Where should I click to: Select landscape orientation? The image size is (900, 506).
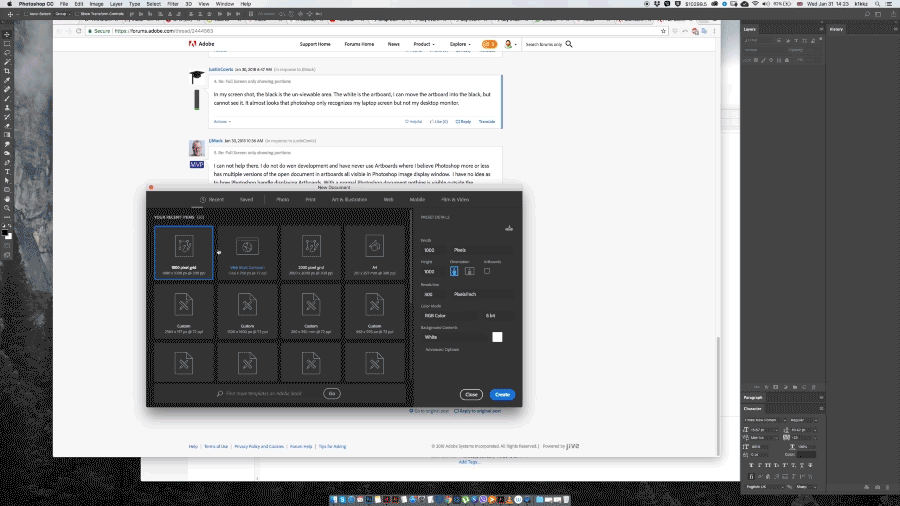tap(470, 271)
